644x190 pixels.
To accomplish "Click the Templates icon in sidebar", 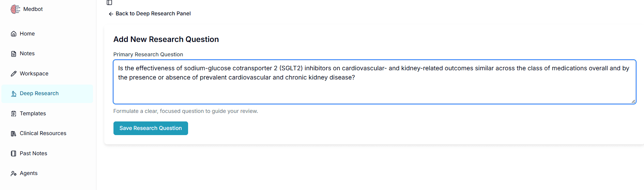I will click(x=14, y=114).
